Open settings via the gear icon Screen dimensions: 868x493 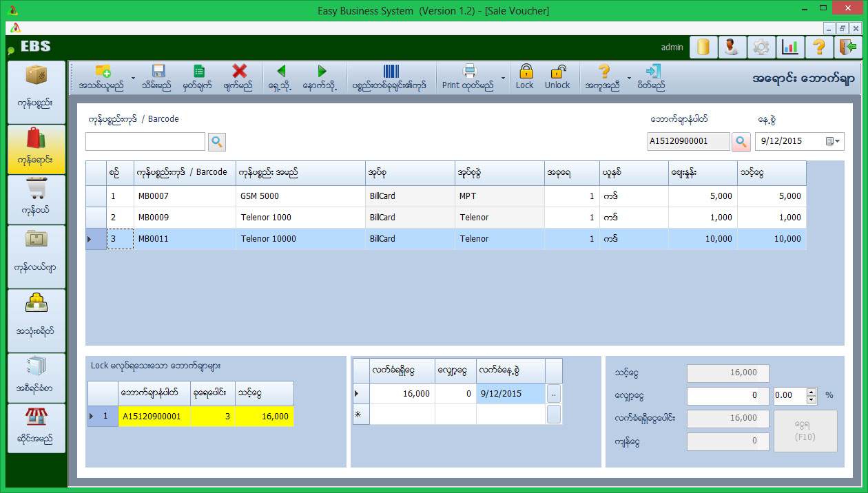761,47
